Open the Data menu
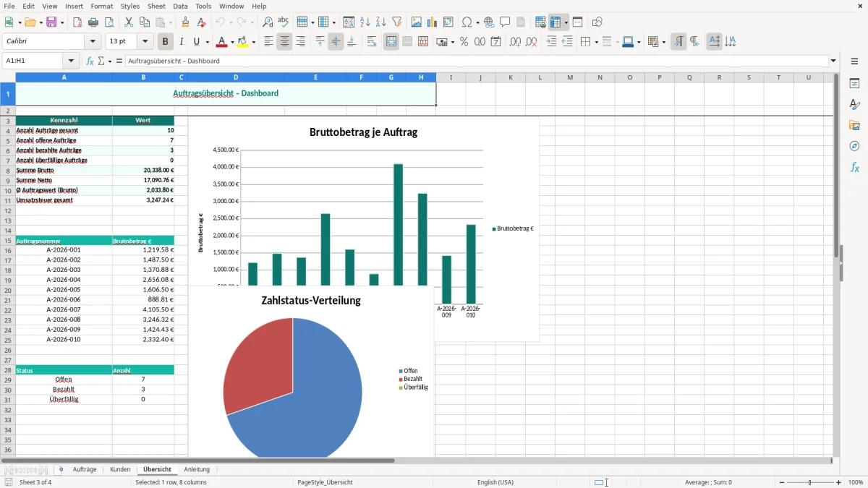The width and height of the screenshot is (868, 488). tap(180, 6)
